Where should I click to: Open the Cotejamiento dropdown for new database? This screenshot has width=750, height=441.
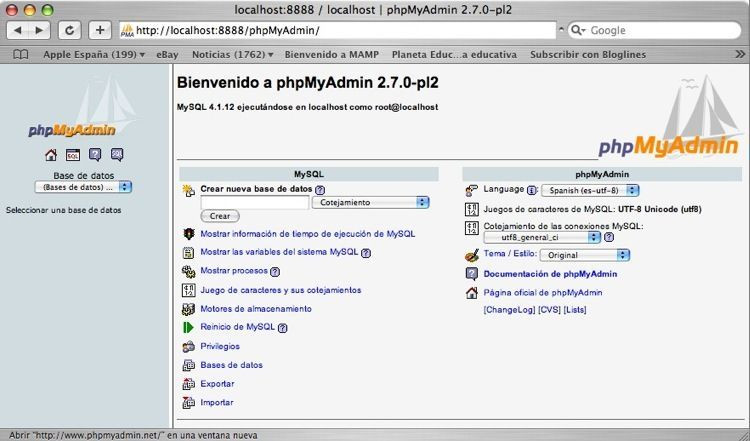tap(370, 202)
